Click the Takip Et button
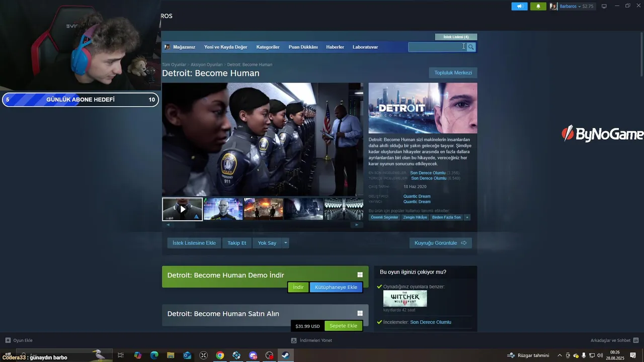Image resolution: width=644 pixels, height=362 pixels. pyautogui.click(x=236, y=243)
